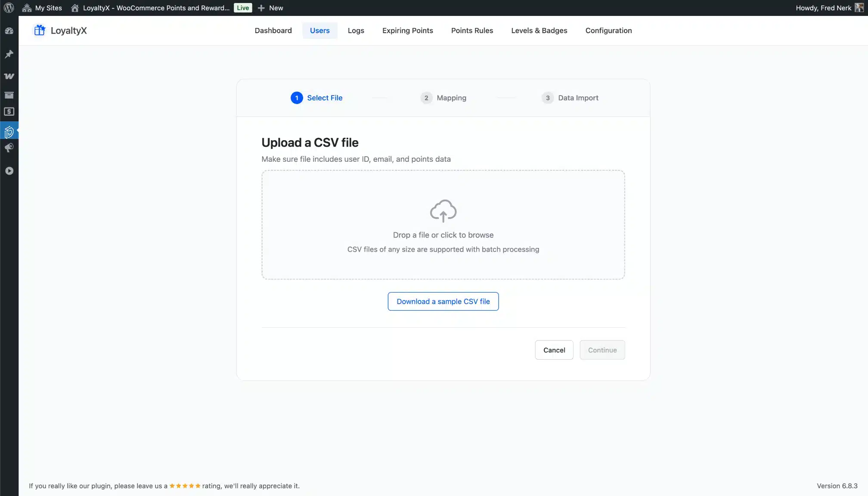Screen dimensions: 868x496
Task: Click step 2 Mapping
Action: pyautogui.click(x=443, y=98)
